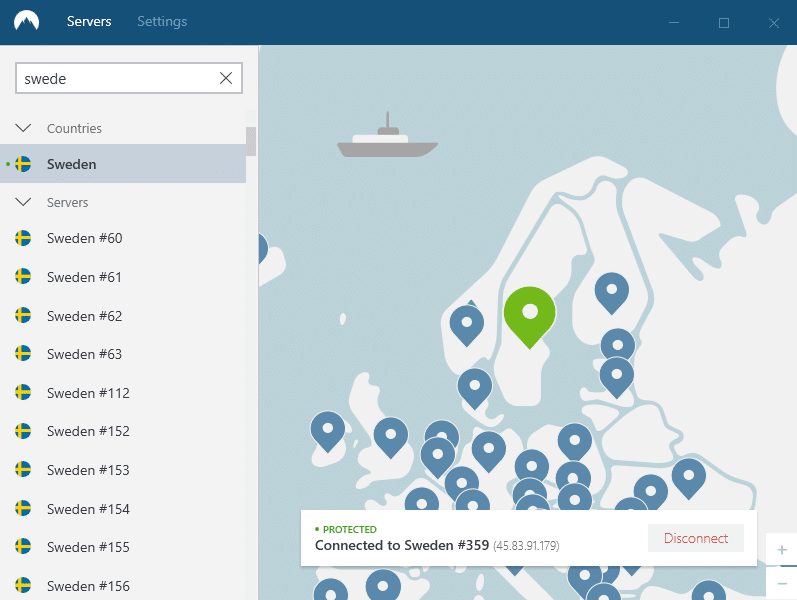Select the Denmark map pin below Norway
Screen dimensions: 797x600
pyautogui.click(x=475, y=387)
